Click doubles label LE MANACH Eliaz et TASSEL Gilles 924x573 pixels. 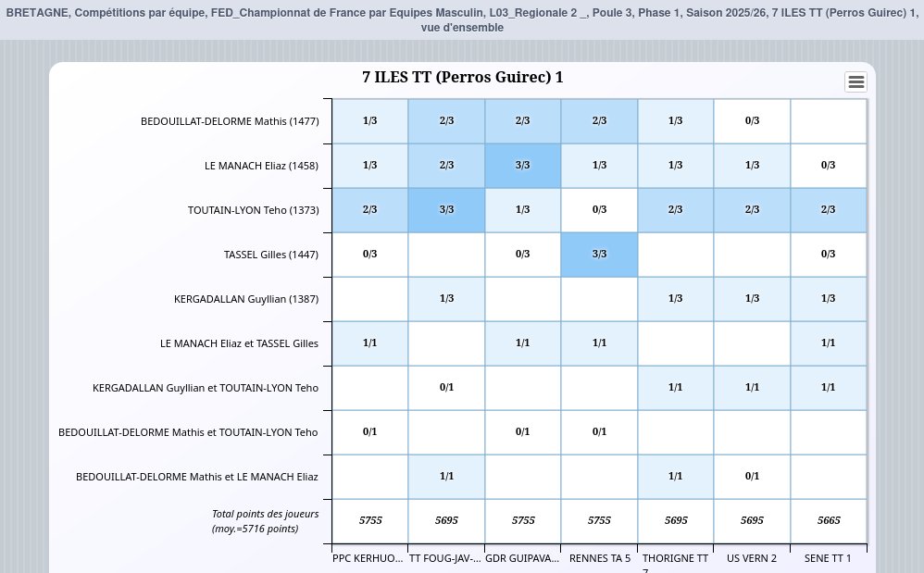pyautogui.click(x=239, y=343)
